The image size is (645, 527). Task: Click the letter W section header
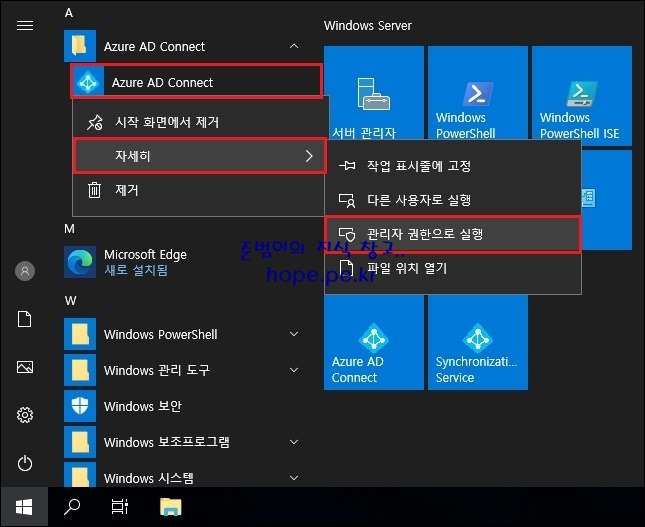click(x=70, y=301)
